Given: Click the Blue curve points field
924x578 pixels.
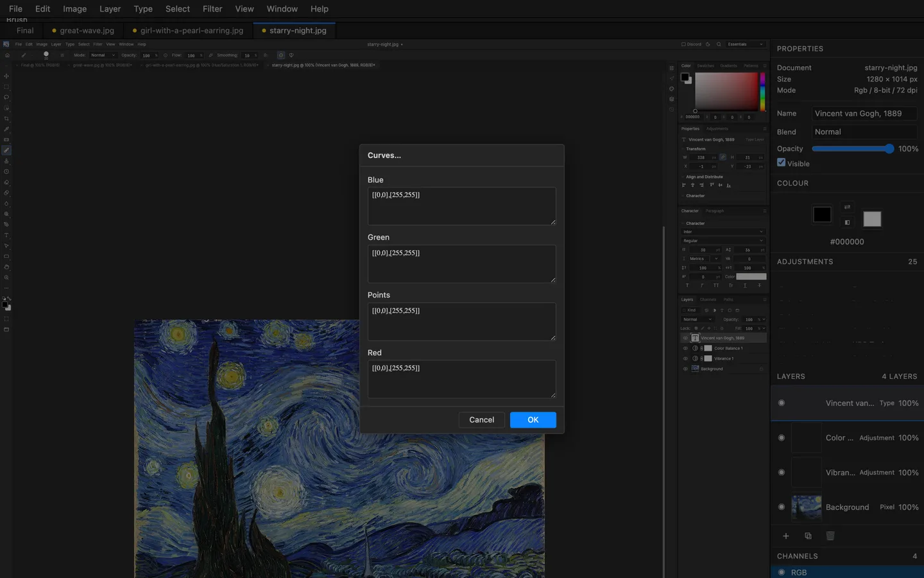Looking at the screenshot, I should click(462, 206).
